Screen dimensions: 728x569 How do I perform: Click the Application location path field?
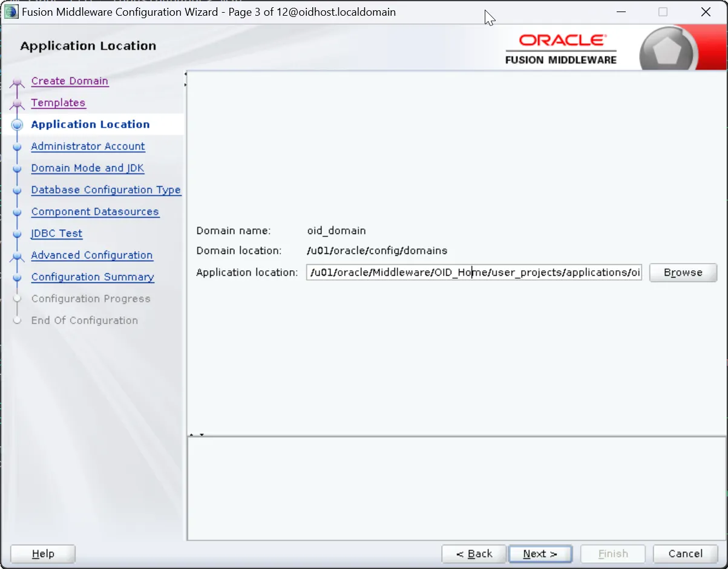point(474,273)
